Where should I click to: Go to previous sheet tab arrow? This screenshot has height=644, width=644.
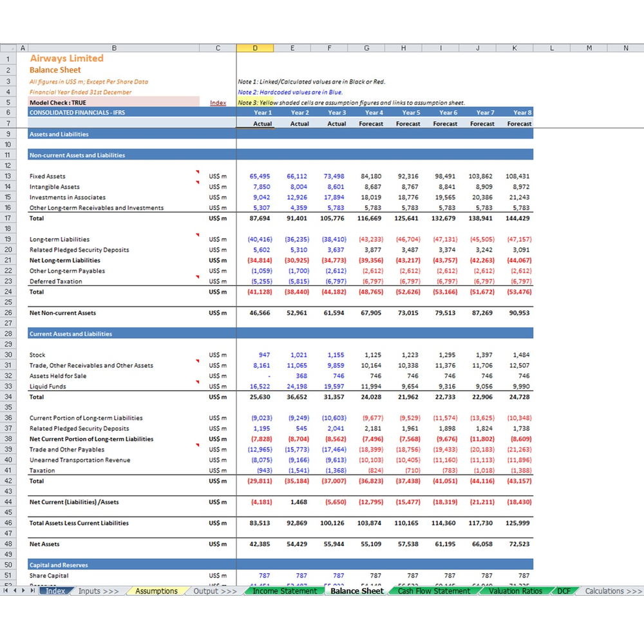tap(15, 591)
